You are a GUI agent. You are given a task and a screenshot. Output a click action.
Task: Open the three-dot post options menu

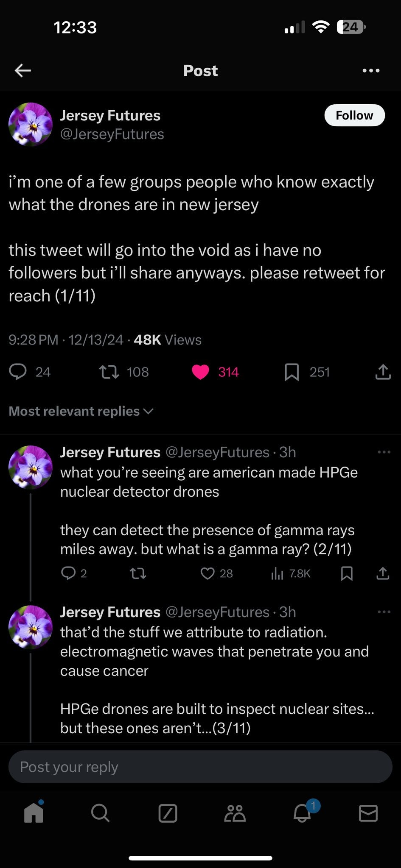point(371,70)
